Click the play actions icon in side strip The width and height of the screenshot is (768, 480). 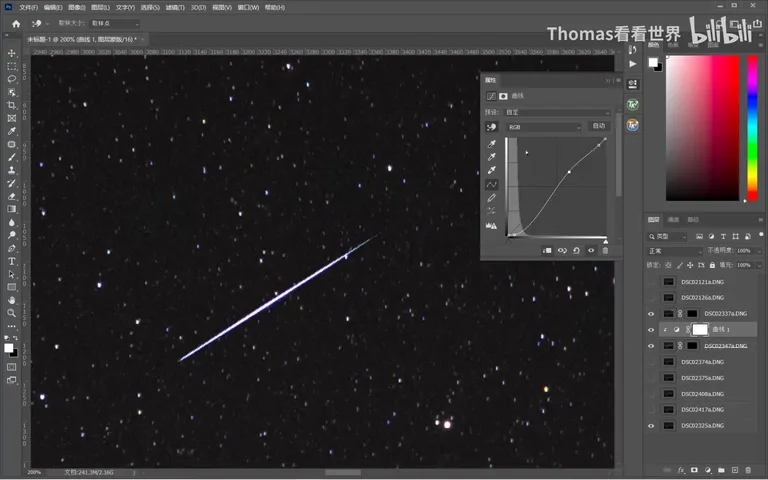click(x=632, y=64)
